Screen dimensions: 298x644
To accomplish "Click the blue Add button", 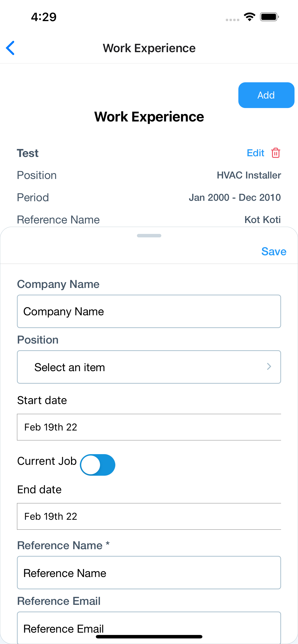I will click(x=266, y=95).
